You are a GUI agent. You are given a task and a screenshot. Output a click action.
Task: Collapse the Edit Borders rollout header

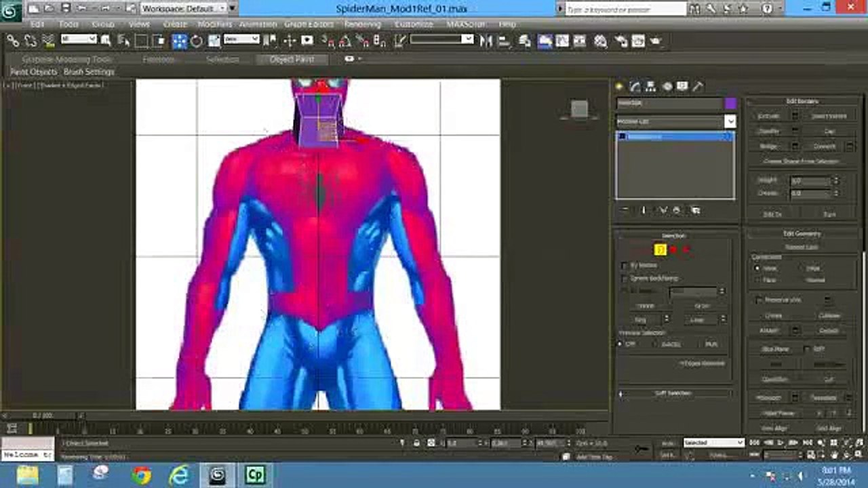tap(802, 101)
